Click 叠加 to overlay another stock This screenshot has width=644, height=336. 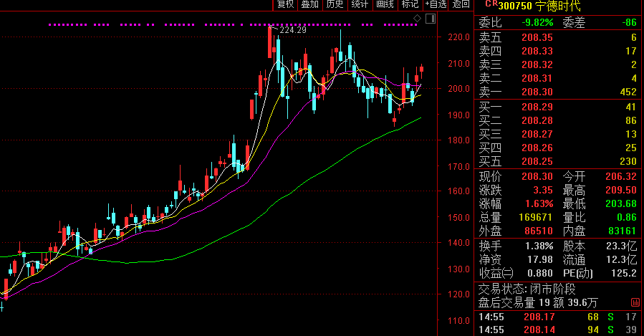[309, 5]
